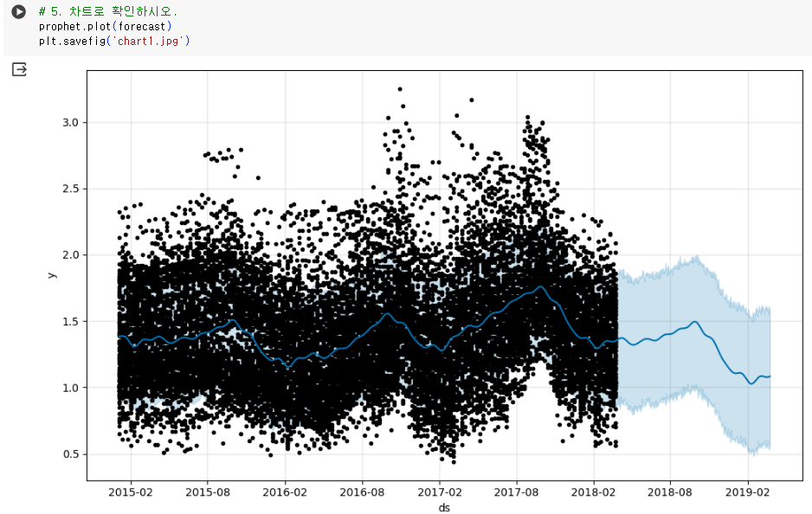Click the x-axis label '2015-08'
This screenshot has height=514, width=812.
coord(208,492)
